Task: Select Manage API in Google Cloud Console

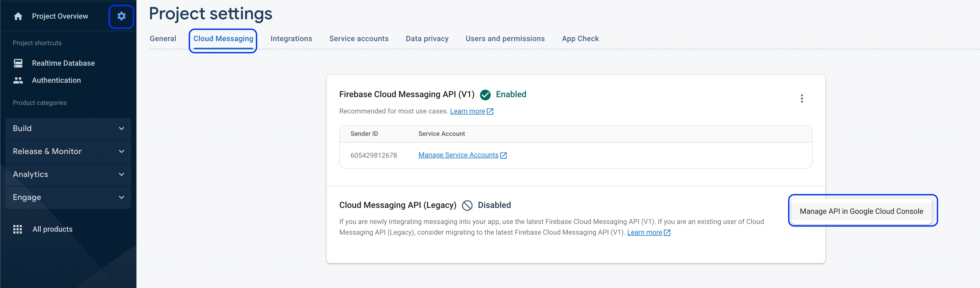Action: click(861, 211)
